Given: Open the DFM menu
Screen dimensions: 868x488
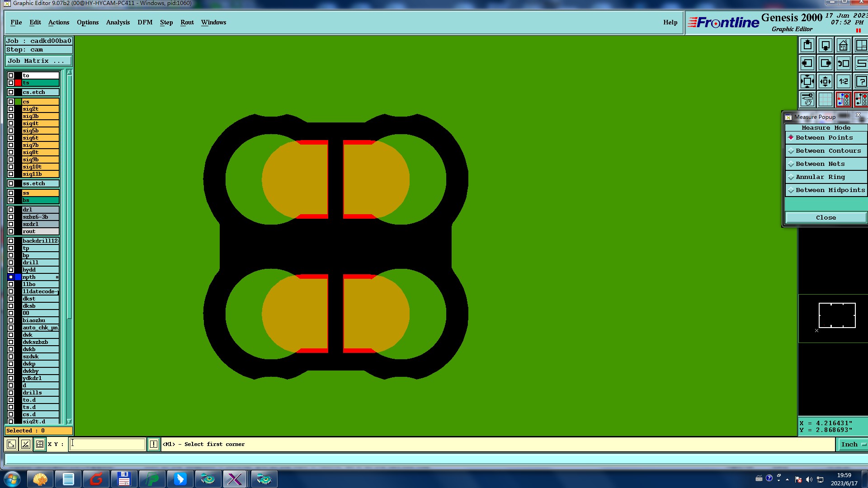Looking at the screenshot, I should [145, 22].
